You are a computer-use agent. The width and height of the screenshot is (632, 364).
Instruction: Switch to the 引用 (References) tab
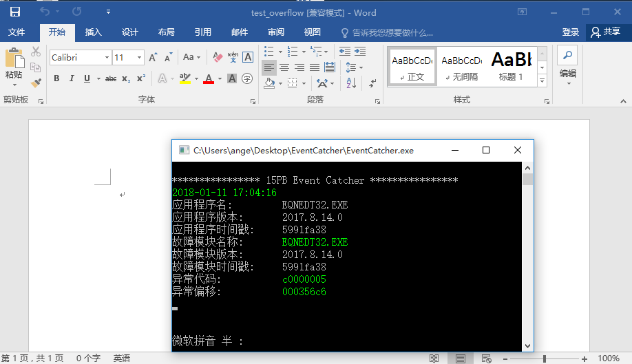pos(202,32)
